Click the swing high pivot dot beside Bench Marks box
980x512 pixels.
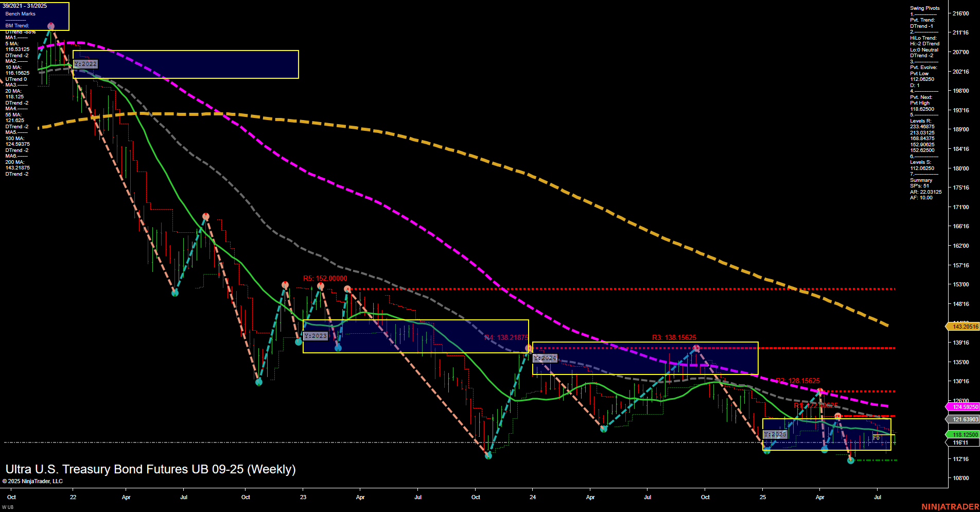tap(51, 26)
